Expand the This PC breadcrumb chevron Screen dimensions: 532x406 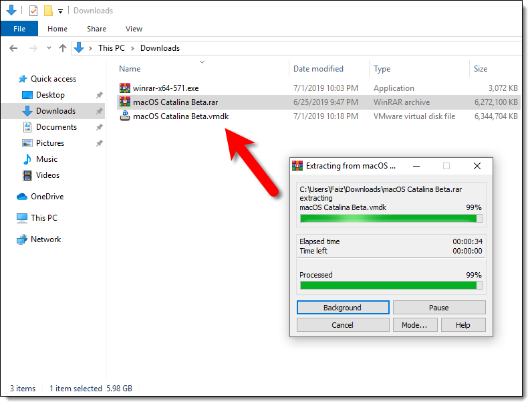(x=132, y=48)
